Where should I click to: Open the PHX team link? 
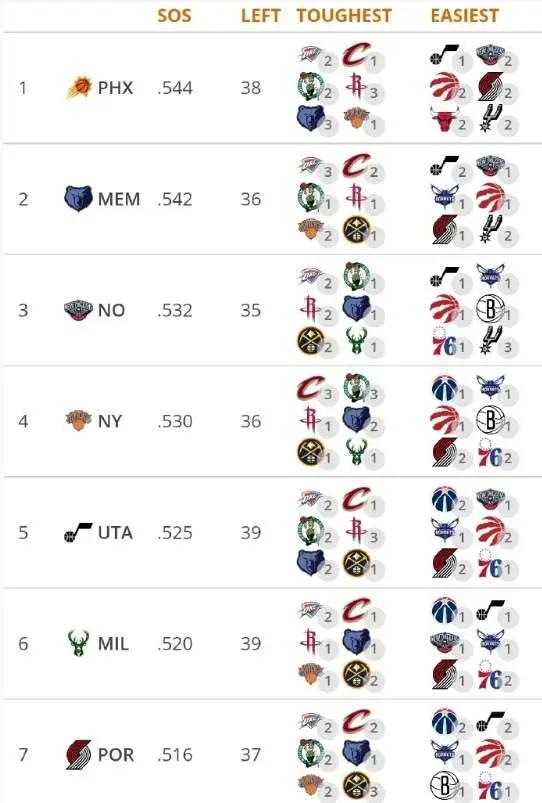tap(115, 88)
